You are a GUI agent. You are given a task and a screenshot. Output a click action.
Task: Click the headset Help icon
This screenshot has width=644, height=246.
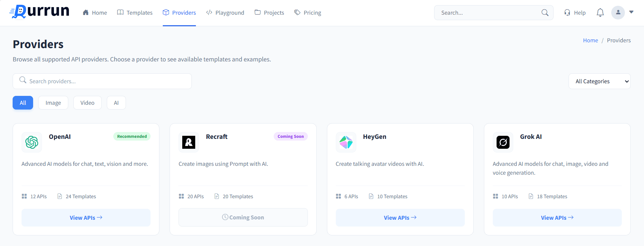(x=567, y=13)
